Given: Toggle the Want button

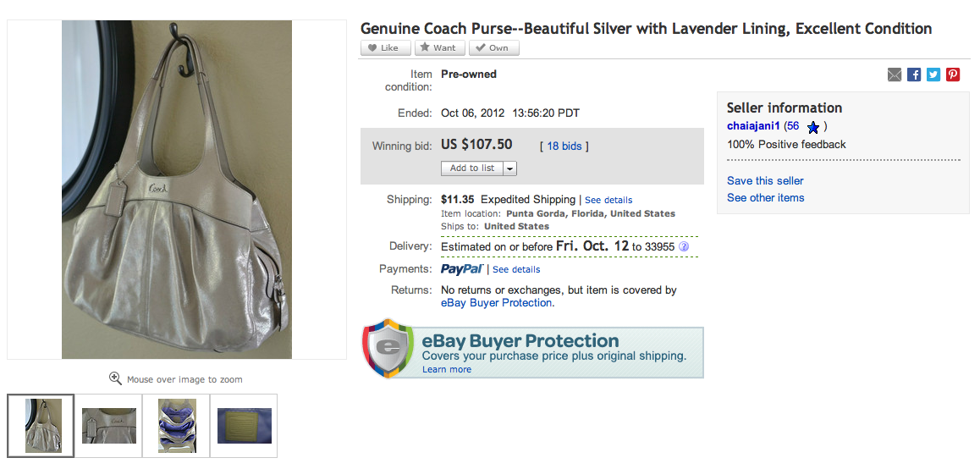Looking at the screenshot, I should tap(439, 48).
